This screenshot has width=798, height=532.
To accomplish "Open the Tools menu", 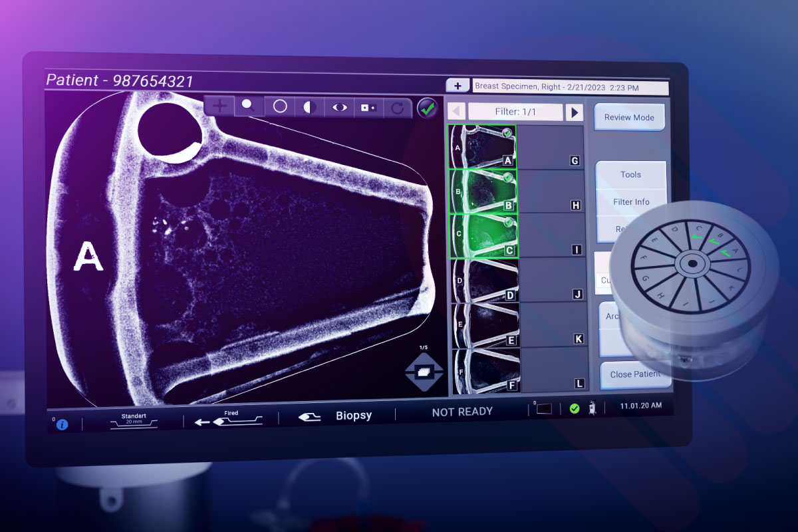I will coord(630,175).
